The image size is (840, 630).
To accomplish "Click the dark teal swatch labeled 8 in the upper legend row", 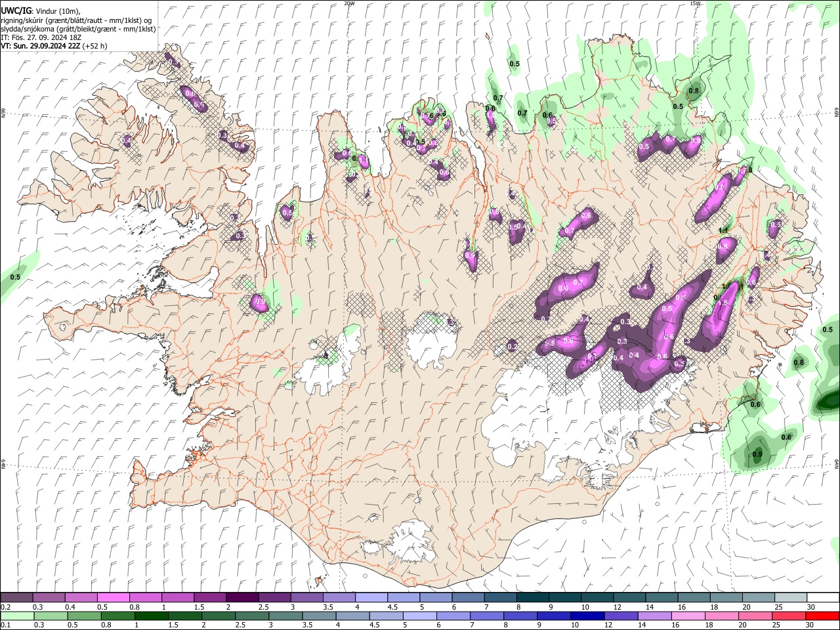I will 532,598.
